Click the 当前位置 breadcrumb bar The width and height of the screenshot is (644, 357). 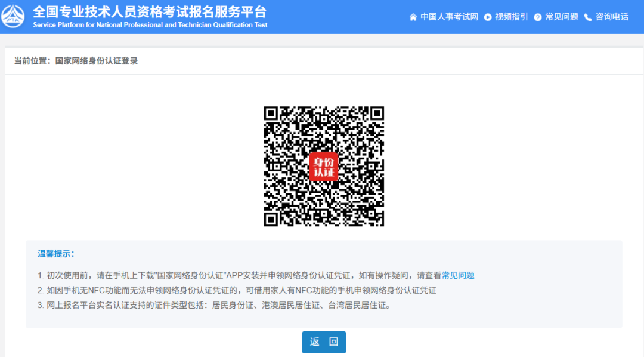pos(322,60)
